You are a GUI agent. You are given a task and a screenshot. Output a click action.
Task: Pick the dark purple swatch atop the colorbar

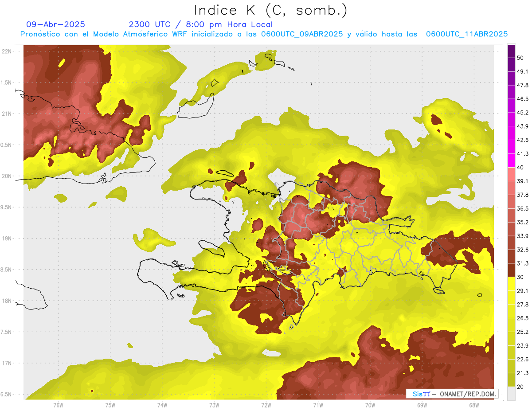point(511,51)
